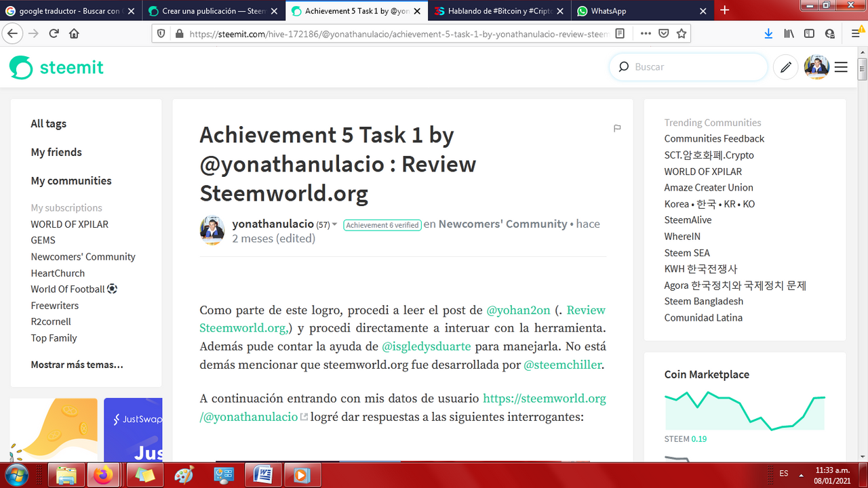Reload the current page

coord(54,33)
